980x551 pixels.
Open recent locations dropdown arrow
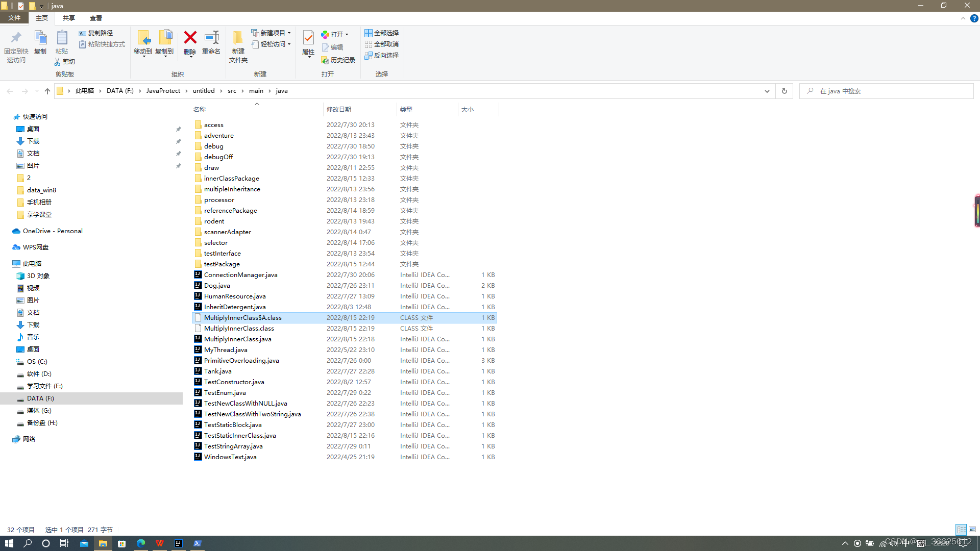(x=37, y=91)
